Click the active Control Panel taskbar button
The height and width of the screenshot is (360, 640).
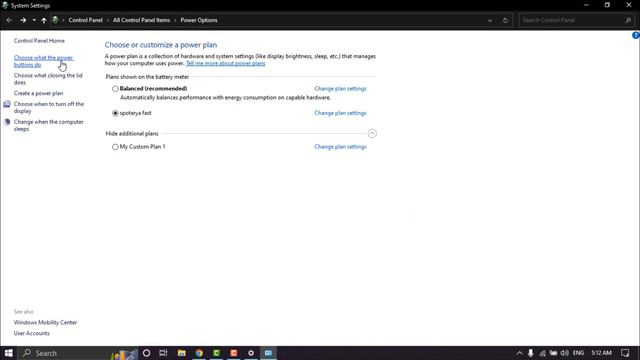coord(268,353)
